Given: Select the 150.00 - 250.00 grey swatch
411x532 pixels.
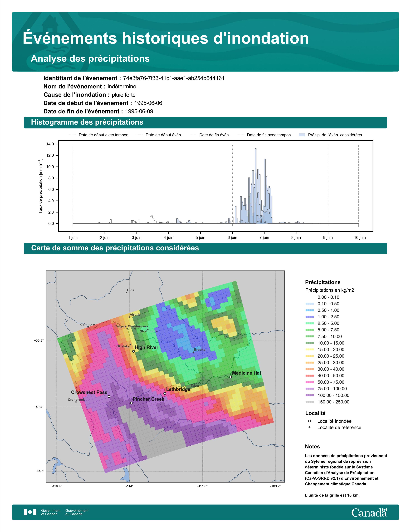Looking at the screenshot, I should coord(309,402).
